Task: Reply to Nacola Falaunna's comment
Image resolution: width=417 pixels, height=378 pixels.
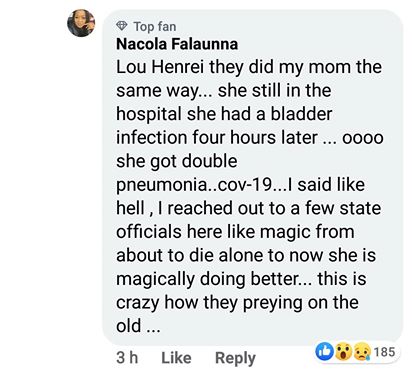Action: click(235, 358)
